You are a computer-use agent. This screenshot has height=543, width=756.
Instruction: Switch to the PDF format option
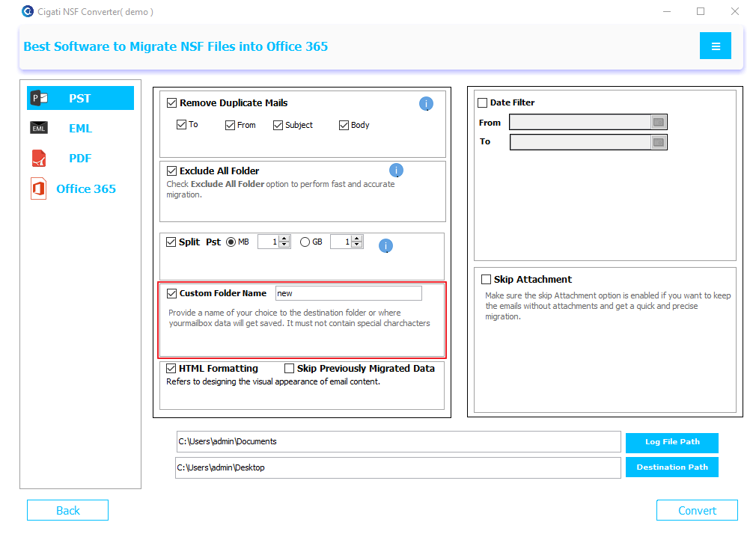[x=81, y=158]
